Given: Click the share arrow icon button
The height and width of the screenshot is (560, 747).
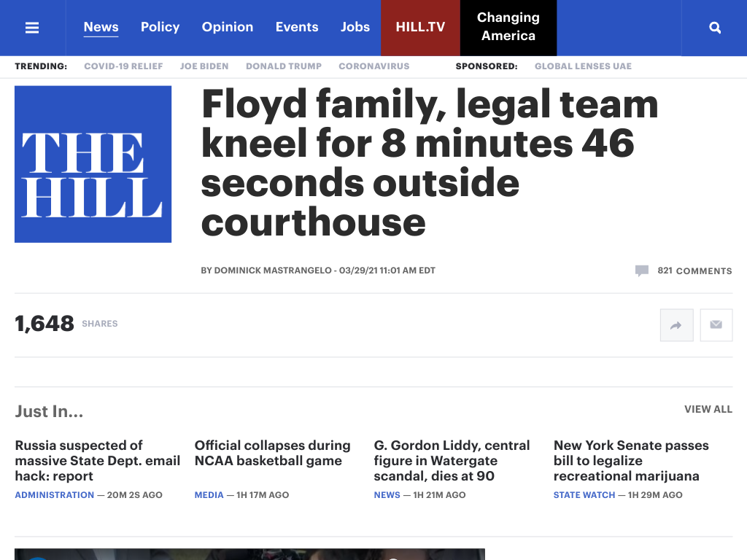Looking at the screenshot, I should pyautogui.click(x=676, y=325).
